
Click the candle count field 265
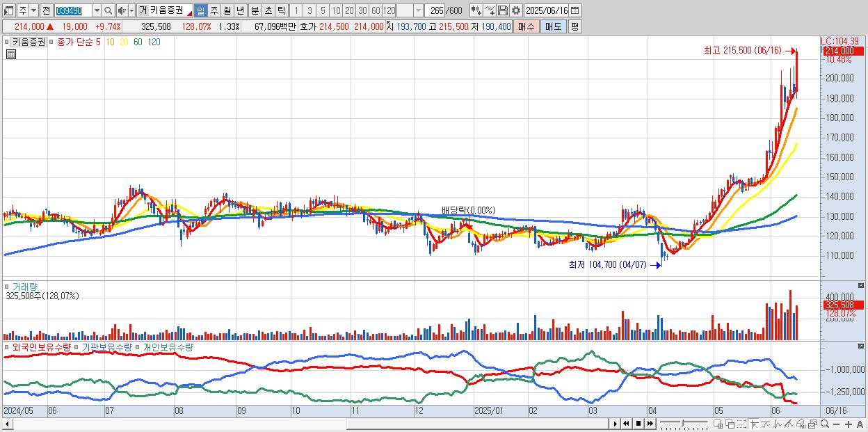coord(435,10)
